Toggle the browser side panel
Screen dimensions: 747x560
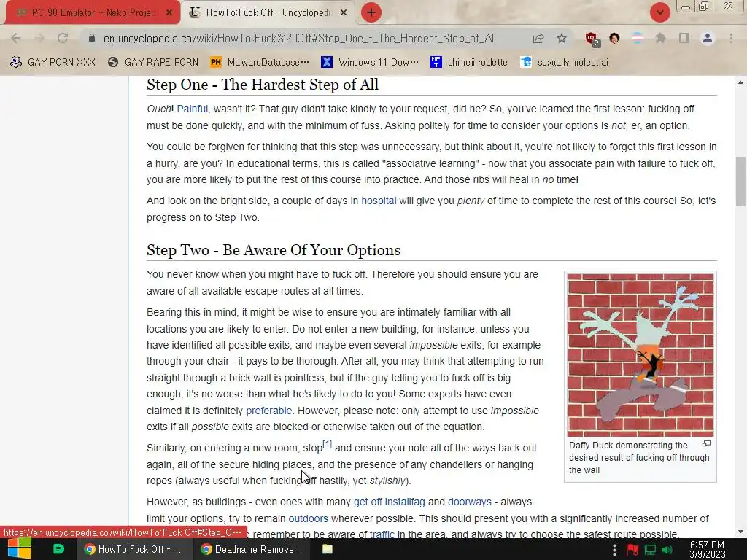(x=684, y=38)
